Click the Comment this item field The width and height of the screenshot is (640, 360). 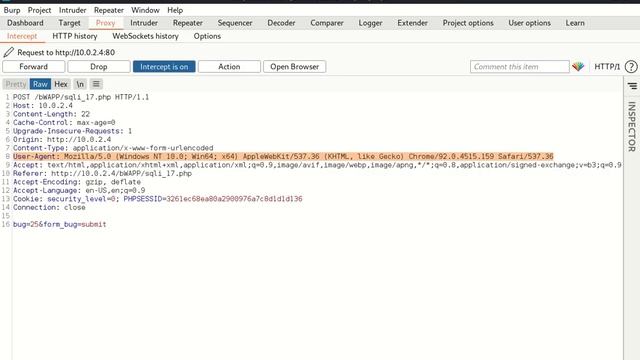pos(520,67)
